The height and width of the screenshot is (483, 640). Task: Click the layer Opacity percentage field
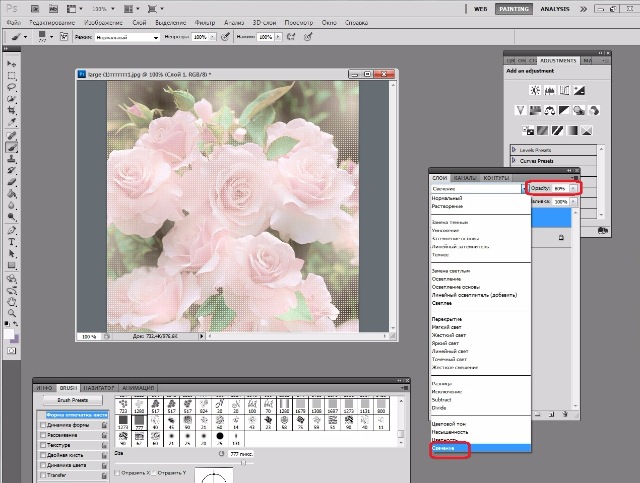[x=559, y=187]
